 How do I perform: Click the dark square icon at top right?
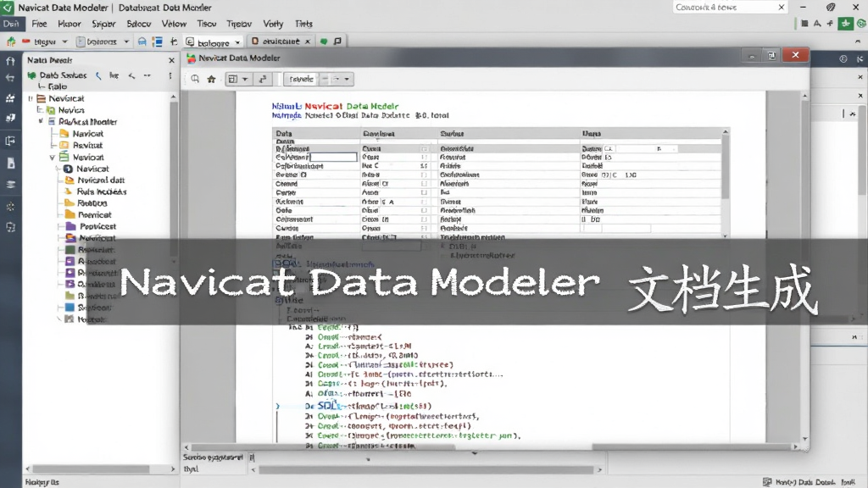click(804, 23)
